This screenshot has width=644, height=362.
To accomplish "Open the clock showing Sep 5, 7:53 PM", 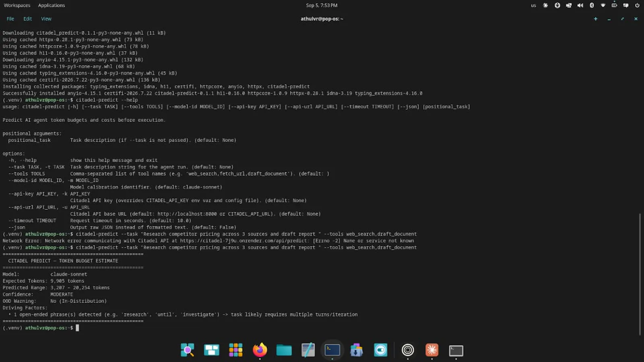I will [322, 5].
